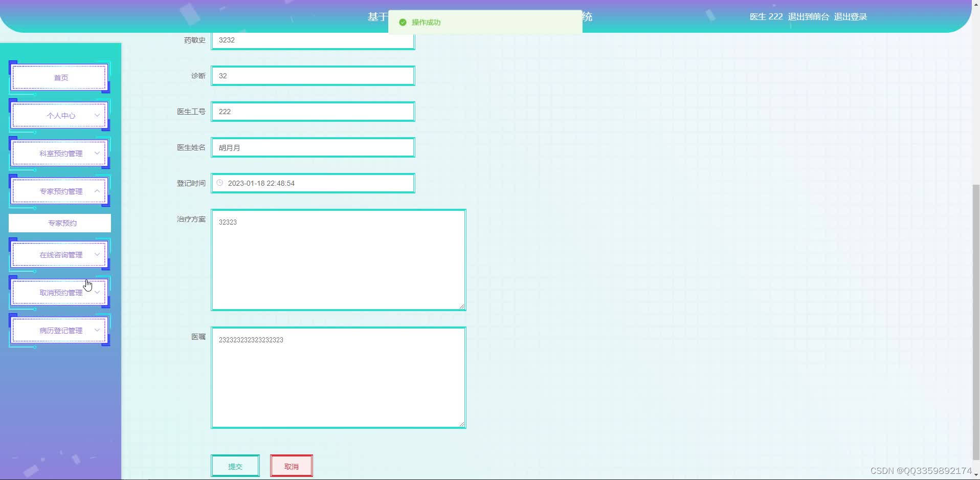Open the 病历登记管理 sidebar menu
This screenshot has height=480, width=980.
click(x=60, y=330)
